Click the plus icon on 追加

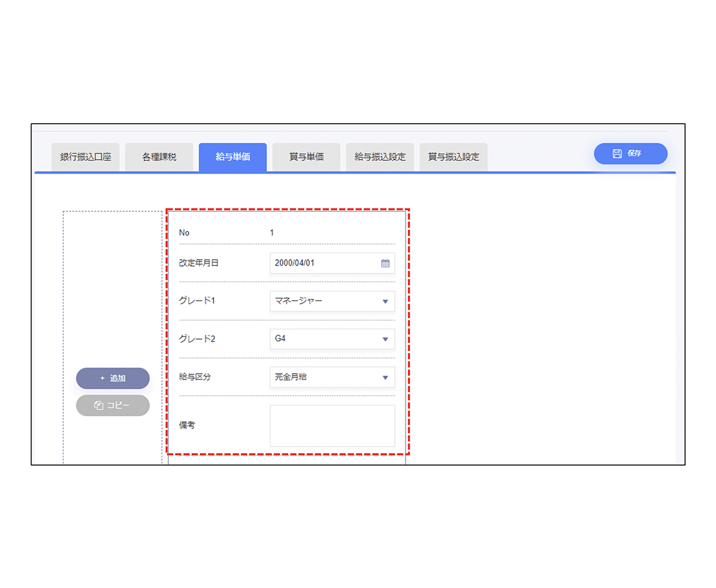coord(102,378)
